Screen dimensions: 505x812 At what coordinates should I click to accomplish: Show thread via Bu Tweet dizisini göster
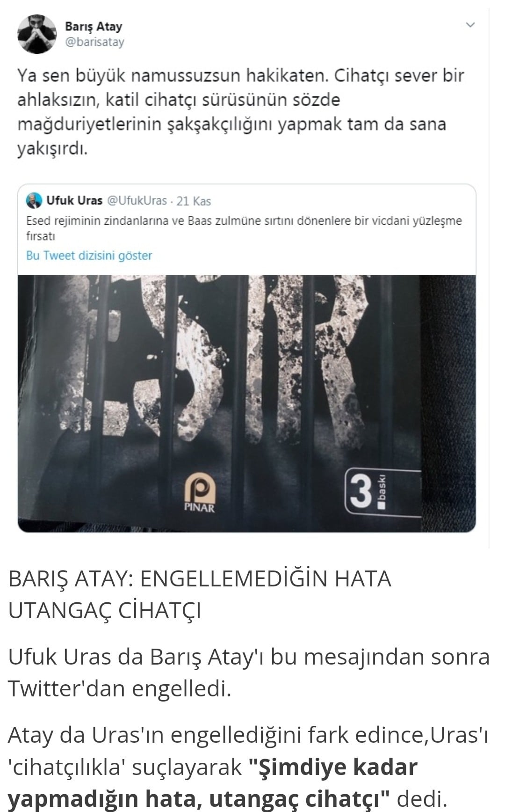pos(89,256)
